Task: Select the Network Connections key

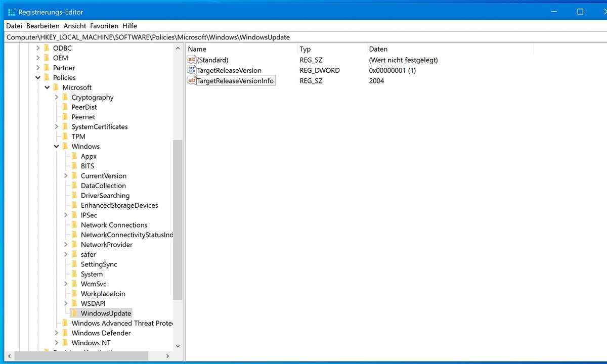Action: click(114, 225)
